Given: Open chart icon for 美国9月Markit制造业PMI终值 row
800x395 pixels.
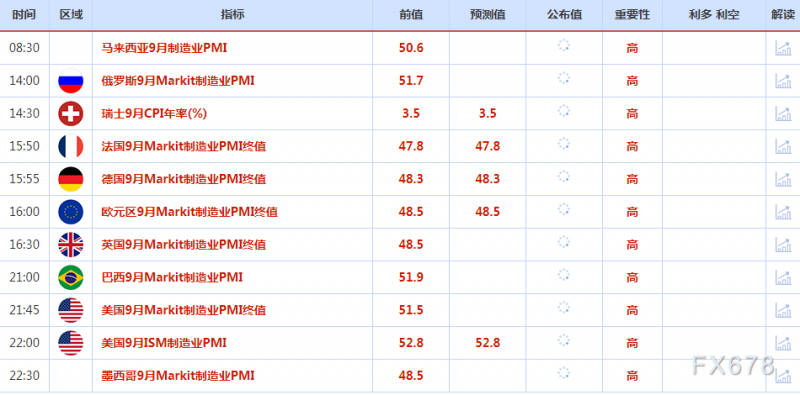Looking at the screenshot, I should [x=783, y=310].
